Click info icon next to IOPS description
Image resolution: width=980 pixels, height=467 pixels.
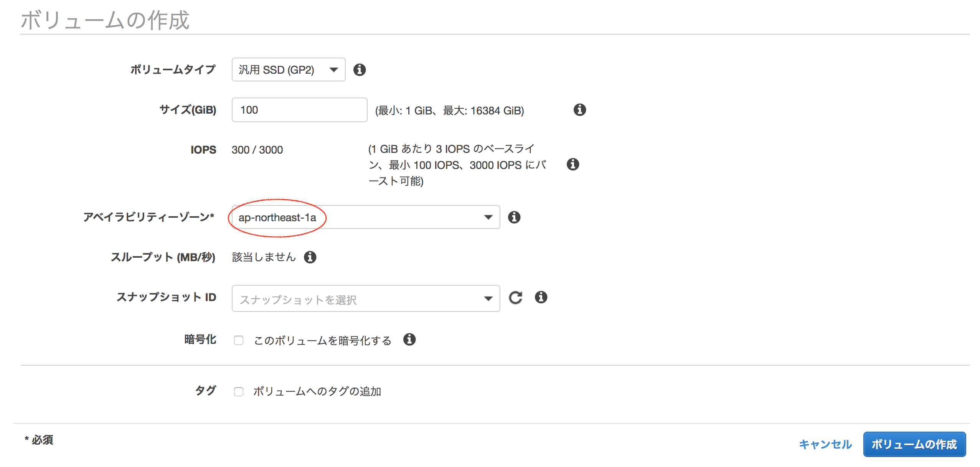[572, 164]
